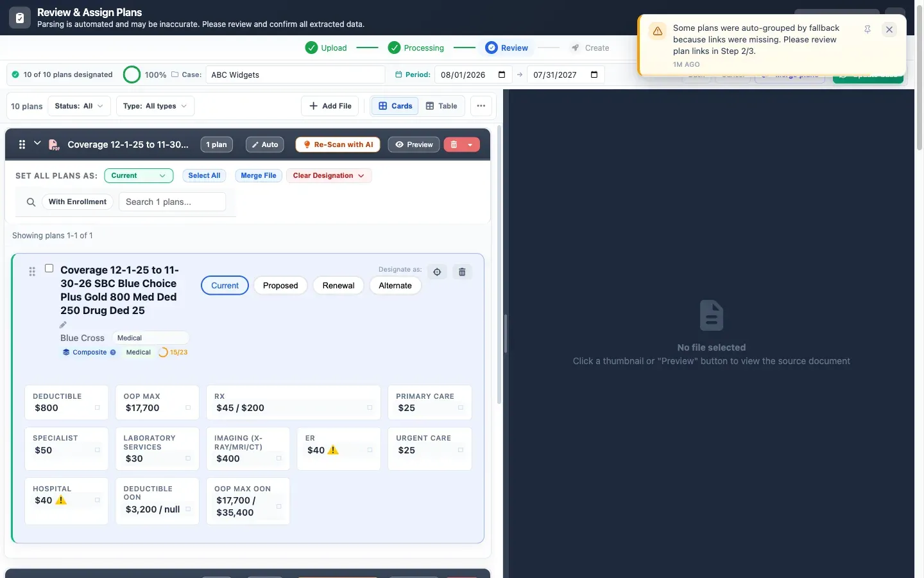Image resolution: width=924 pixels, height=578 pixels.
Task: Grab the plan card drag handle
Action: tap(32, 272)
